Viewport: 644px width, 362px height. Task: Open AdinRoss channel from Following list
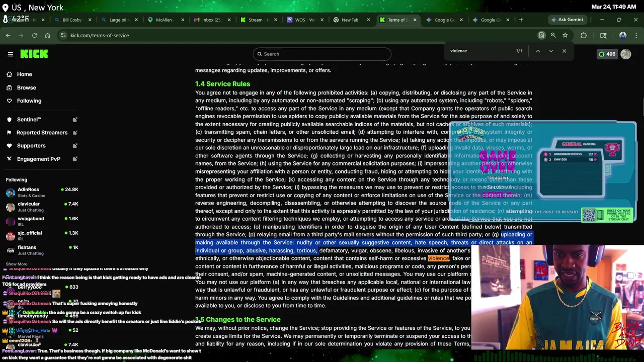(x=42, y=192)
